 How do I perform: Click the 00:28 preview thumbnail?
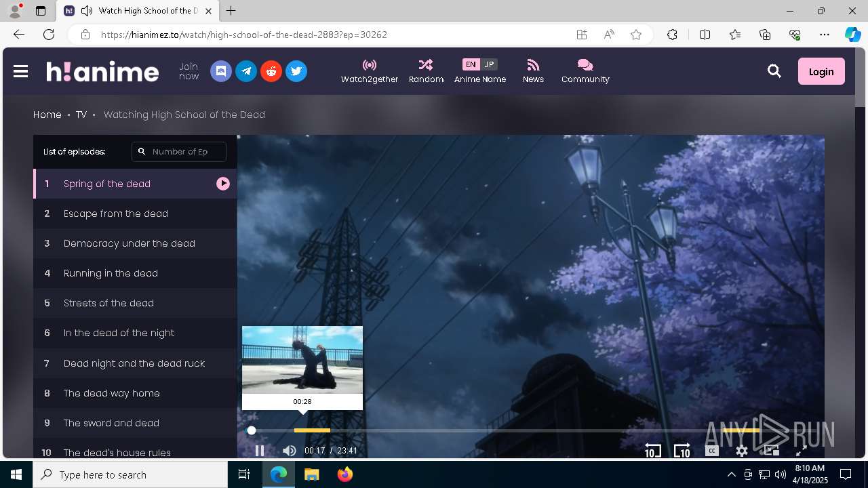coord(302,360)
